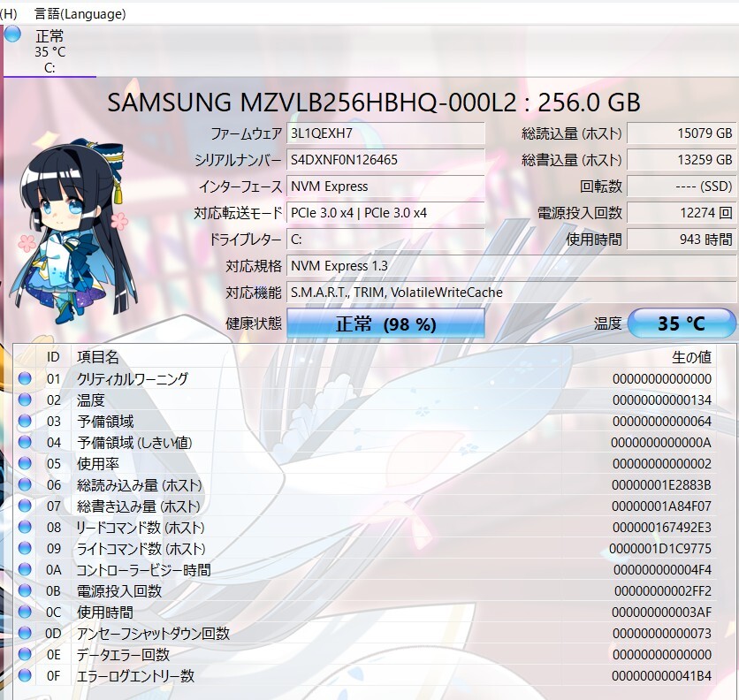Click the status orb for attribute 03 予備領域
739x700 pixels.
[25, 421]
